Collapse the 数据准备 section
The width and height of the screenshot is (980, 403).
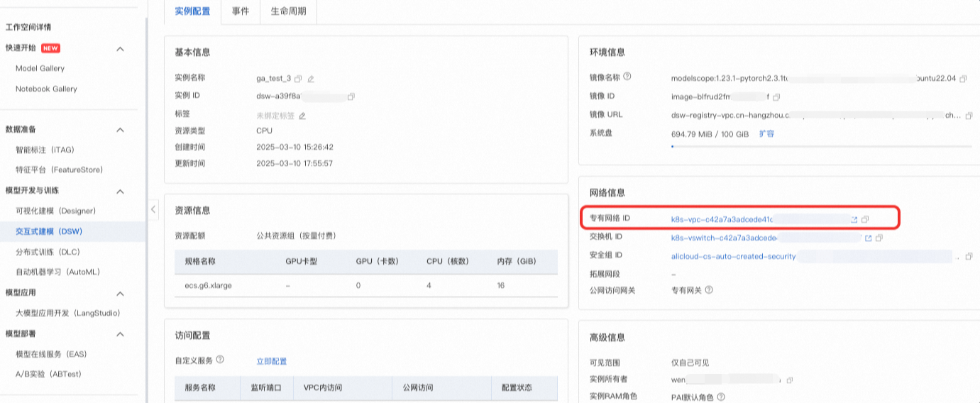tap(120, 130)
